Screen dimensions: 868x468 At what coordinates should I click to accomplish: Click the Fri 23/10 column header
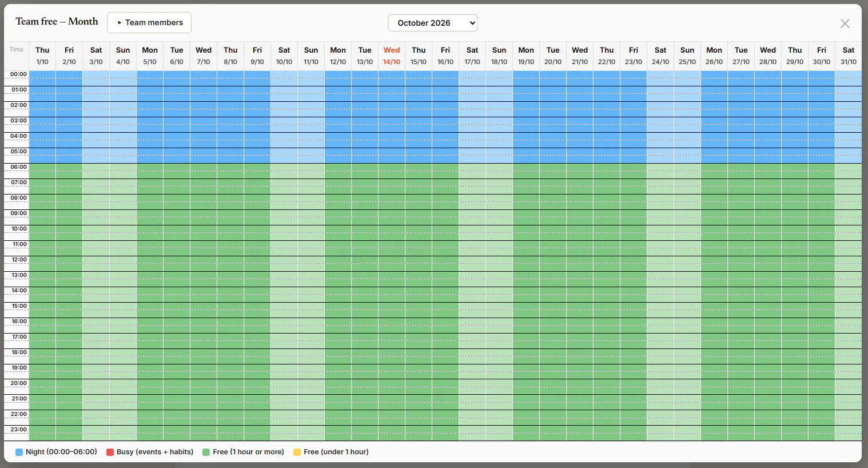pyautogui.click(x=634, y=56)
